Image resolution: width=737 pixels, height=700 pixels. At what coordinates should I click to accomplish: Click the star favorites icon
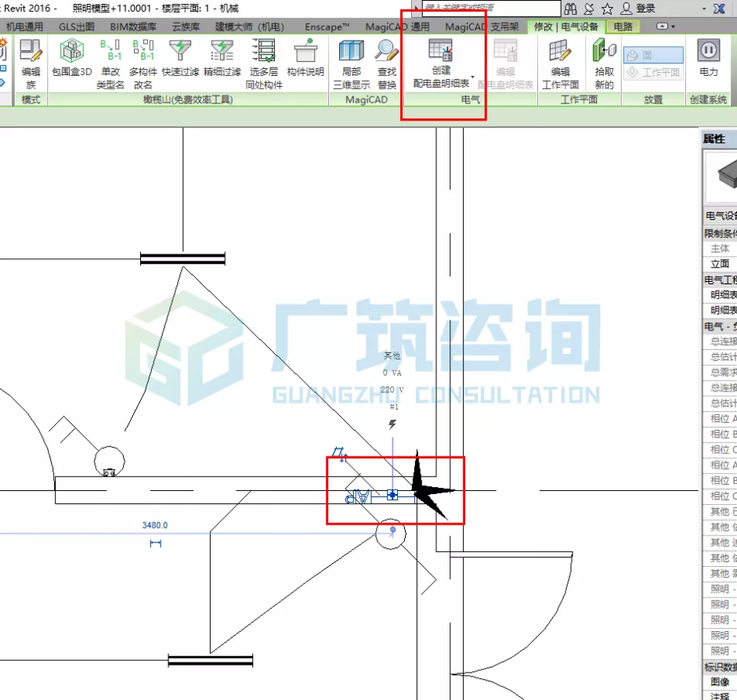point(607,9)
